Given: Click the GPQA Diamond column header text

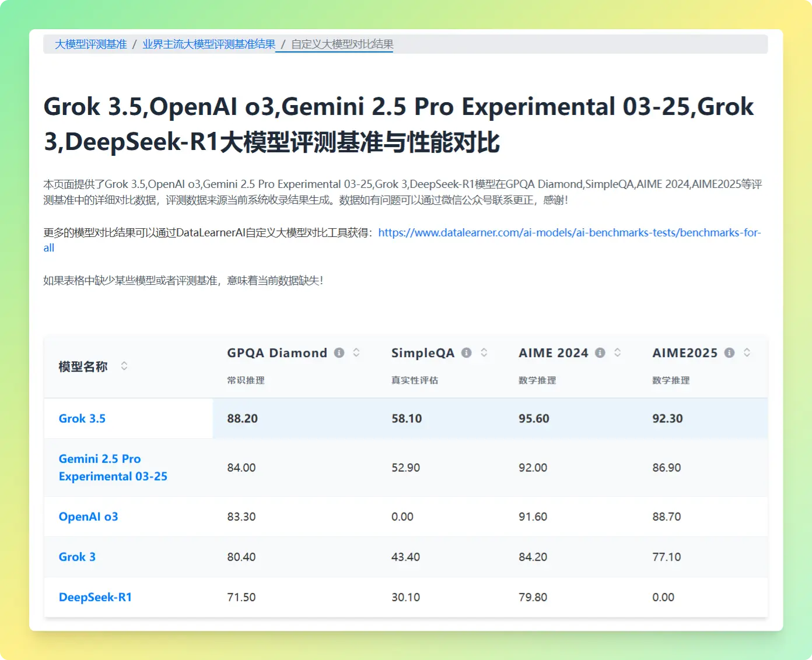Looking at the screenshot, I should 277,353.
